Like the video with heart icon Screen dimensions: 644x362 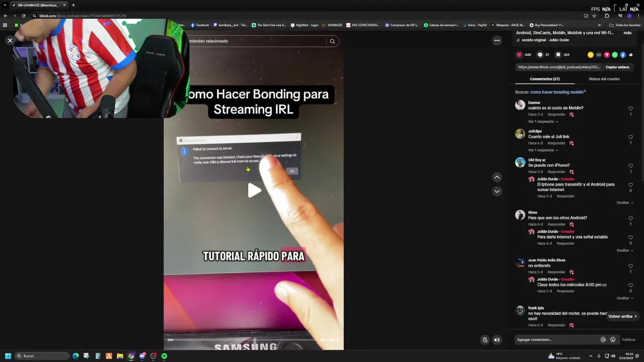click(x=519, y=55)
